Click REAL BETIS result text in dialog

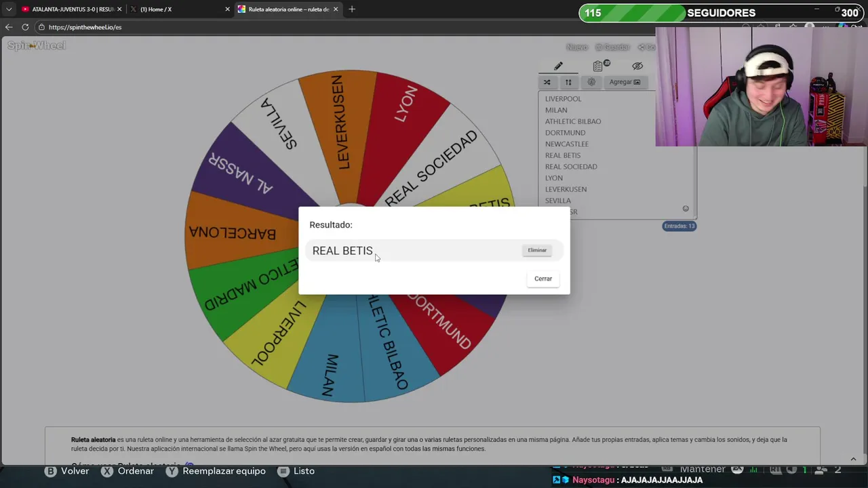[342, 251]
